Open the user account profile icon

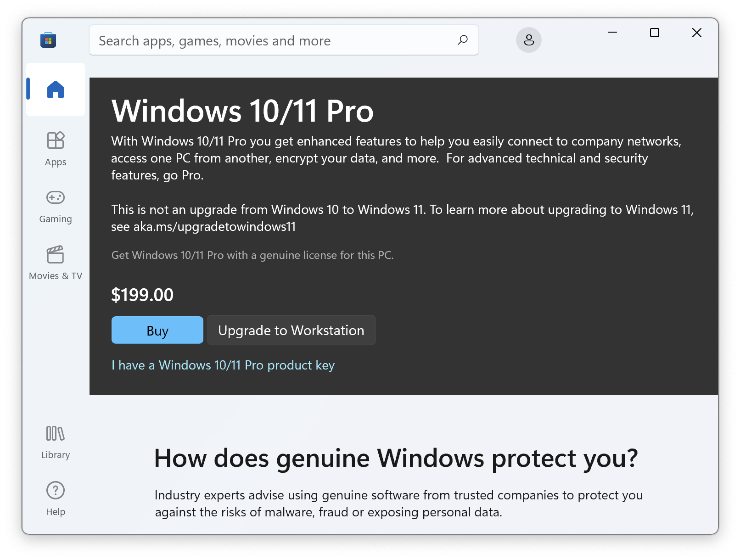pyautogui.click(x=529, y=40)
